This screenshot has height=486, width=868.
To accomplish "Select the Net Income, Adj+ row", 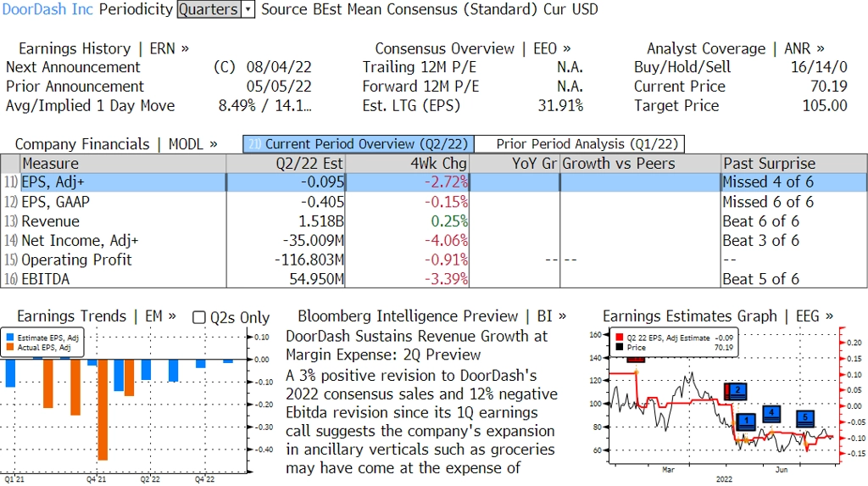I will pos(434,241).
